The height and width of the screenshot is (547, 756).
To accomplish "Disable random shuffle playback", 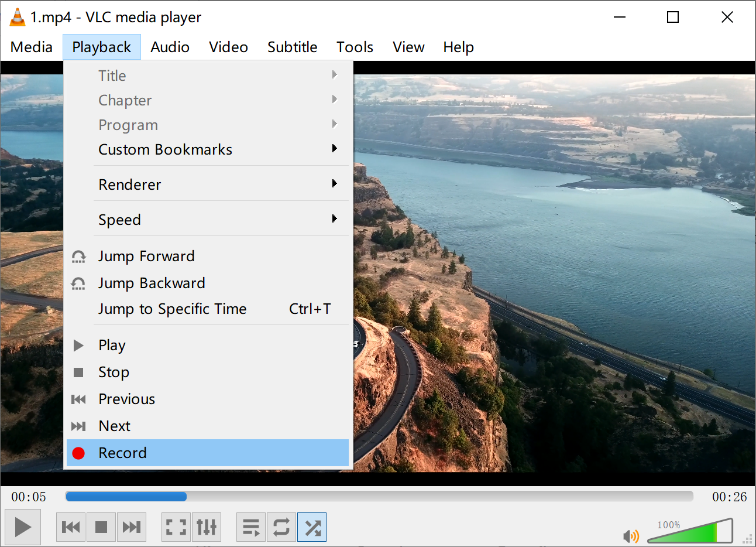I will 312,527.
